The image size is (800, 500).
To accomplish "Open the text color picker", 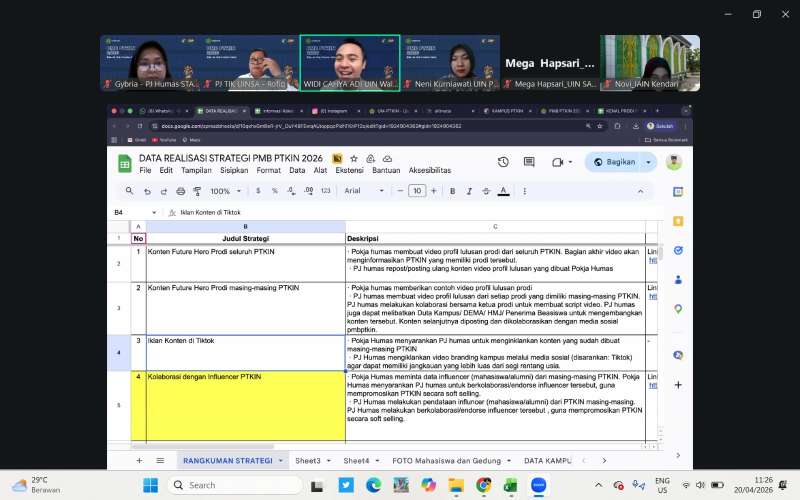I will tap(503, 191).
